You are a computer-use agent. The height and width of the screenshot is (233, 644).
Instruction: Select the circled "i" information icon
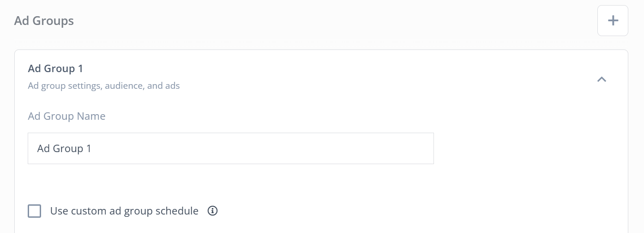pos(212,211)
